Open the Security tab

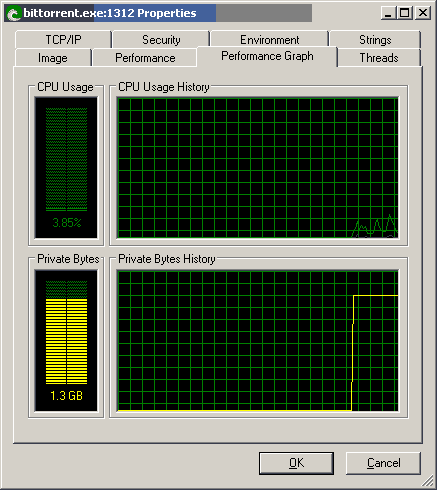coord(161,40)
